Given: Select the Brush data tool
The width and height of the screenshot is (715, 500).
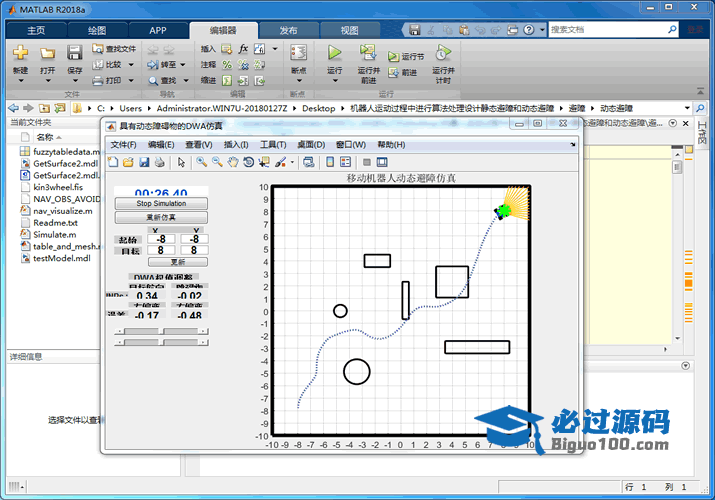Looking at the screenshot, I should [280, 162].
